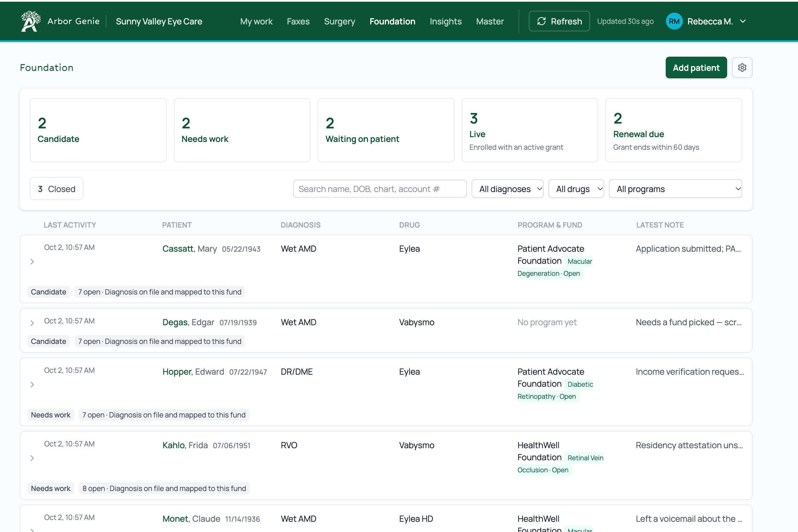Image resolution: width=798 pixels, height=532 pixels.
Task: Click the Candidate tag in Degas row
Action: pyautogui.click(x=49, y=341)
